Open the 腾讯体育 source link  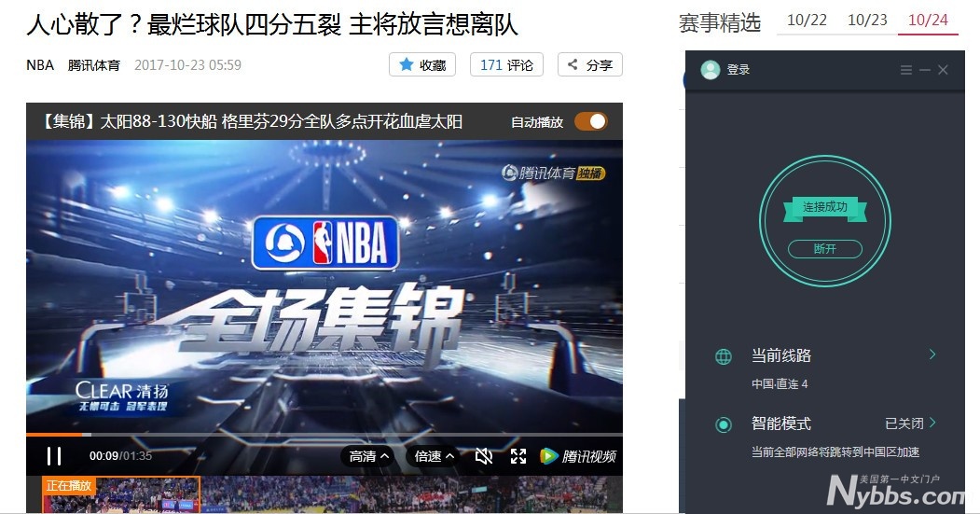point(94,65)
